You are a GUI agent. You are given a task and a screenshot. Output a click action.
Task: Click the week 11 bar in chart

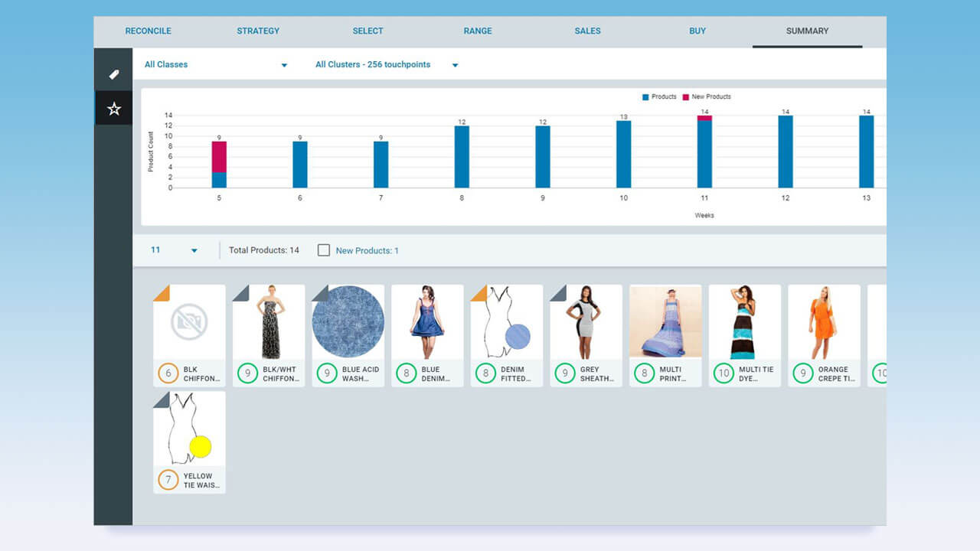point(704,152)
